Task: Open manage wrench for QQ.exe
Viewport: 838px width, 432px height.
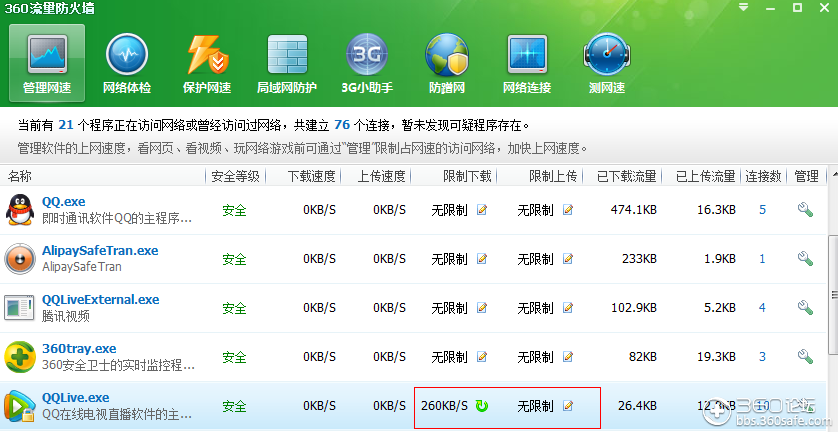Action: (805, 210)
